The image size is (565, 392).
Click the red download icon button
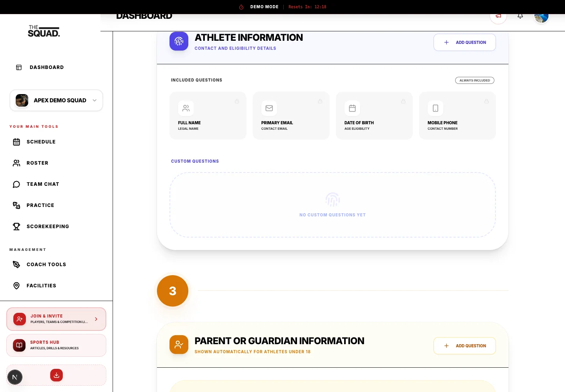pyautogui.click(x=56, y=375)
